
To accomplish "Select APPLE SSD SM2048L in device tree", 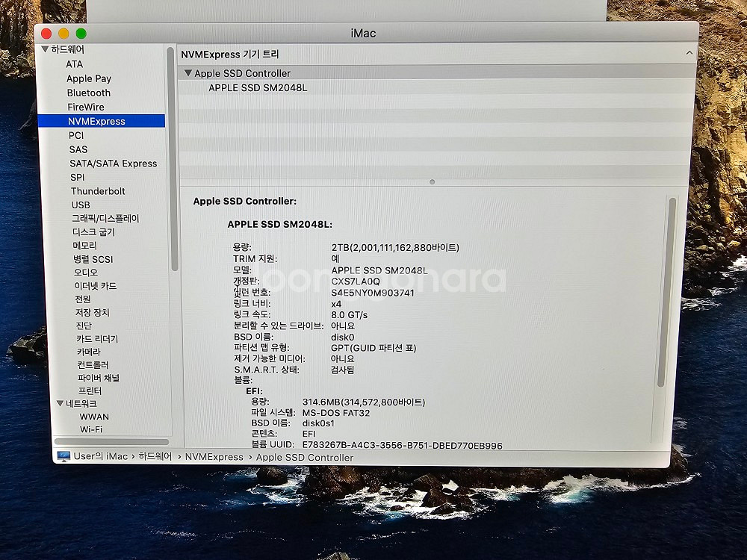I will tap(258, 87).
